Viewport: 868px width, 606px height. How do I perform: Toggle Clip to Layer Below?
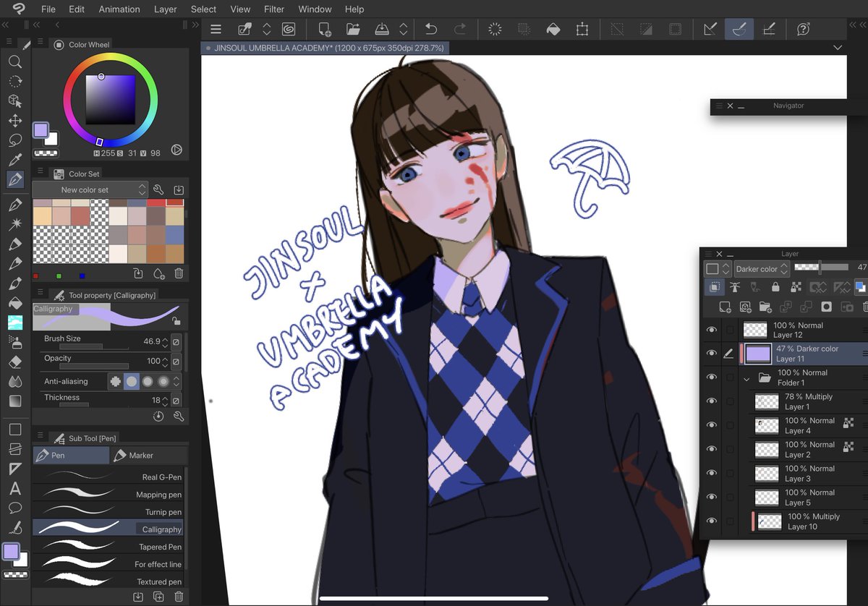714,287
